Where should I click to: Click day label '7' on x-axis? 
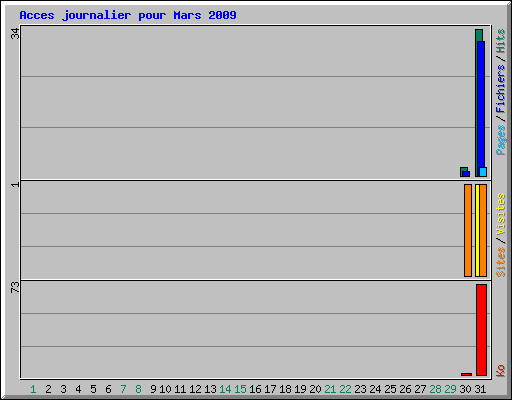123,389
